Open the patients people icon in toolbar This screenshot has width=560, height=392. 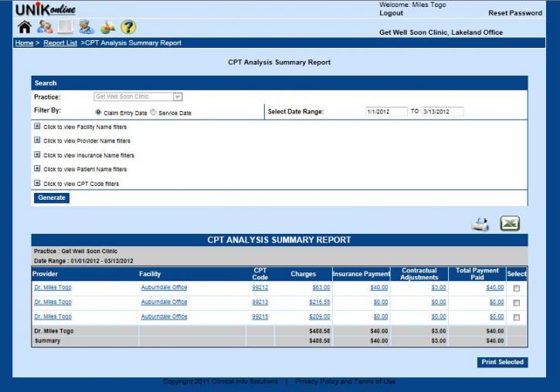45,27
